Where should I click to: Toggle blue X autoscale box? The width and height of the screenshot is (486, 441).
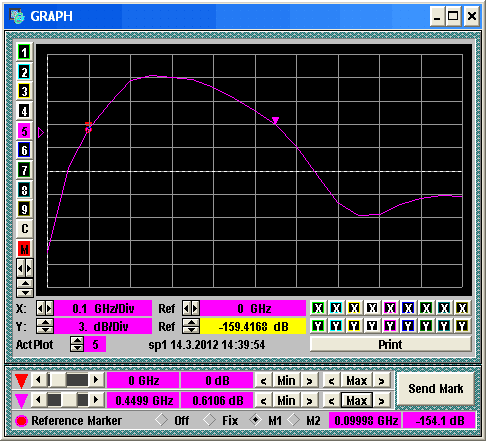tap(408, 308)
